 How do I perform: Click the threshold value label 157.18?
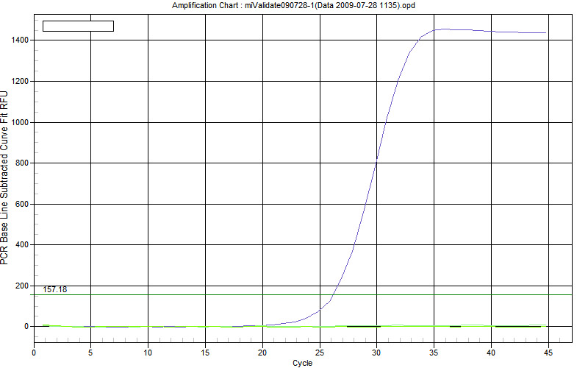(x=54, y=289)
